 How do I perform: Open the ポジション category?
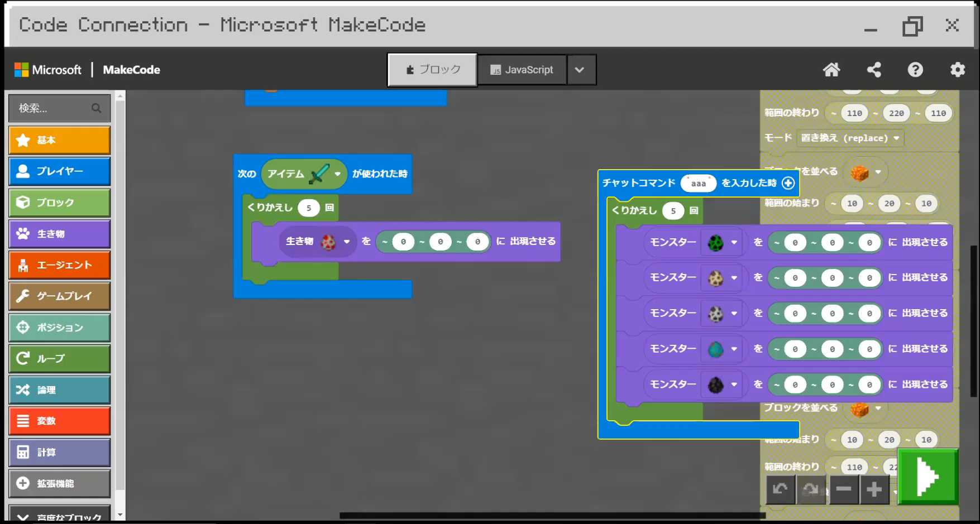[x=60, y=328]
